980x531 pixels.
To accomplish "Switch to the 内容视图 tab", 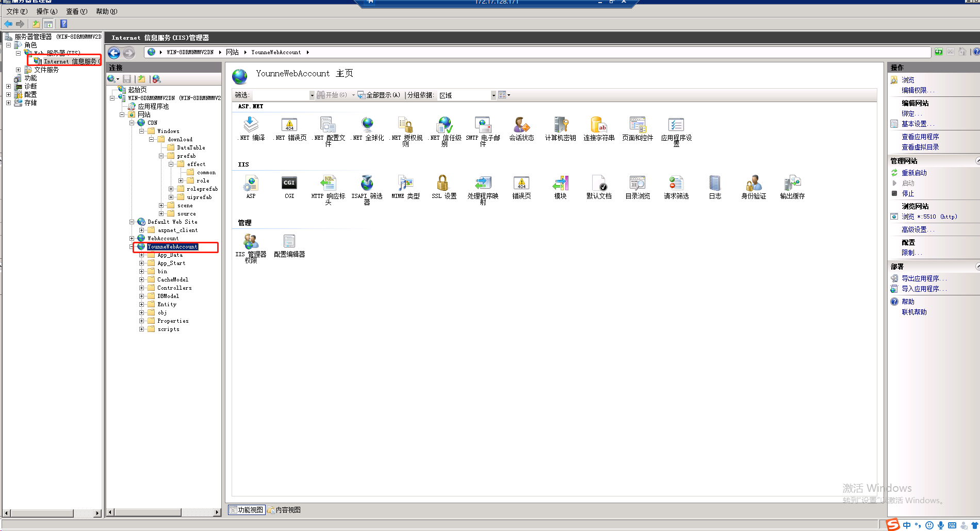I will (x=283, y=509).
